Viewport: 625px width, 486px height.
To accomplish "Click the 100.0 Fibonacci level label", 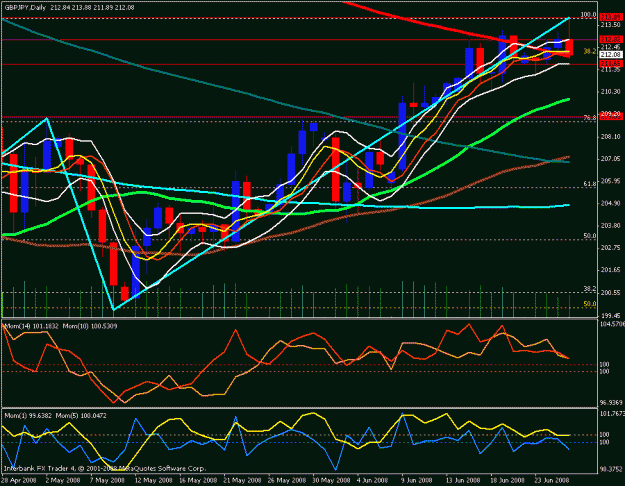I will pyautogui.click(x=588, y=15).
